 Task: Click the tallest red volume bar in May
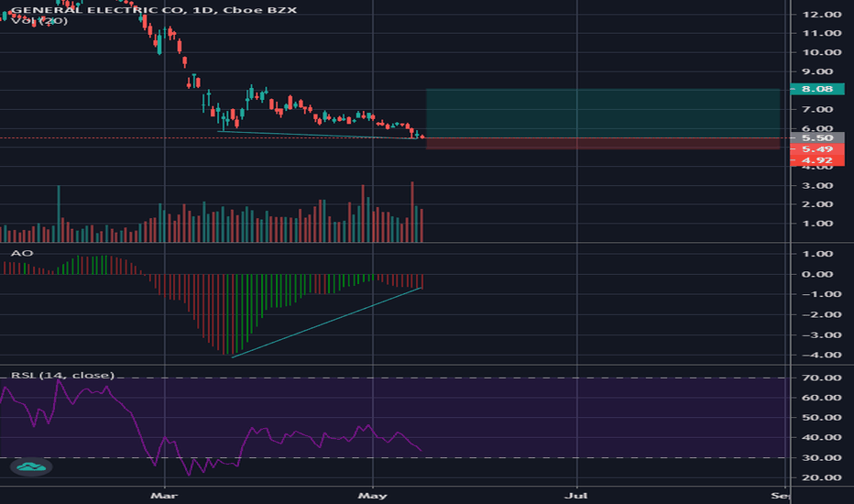[412, 212]
